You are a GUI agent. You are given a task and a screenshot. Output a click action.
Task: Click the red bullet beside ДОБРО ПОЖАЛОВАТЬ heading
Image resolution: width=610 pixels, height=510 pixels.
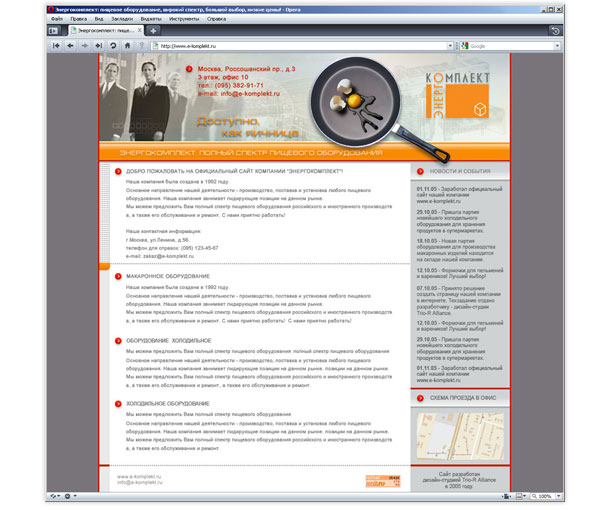coord(118,171)
